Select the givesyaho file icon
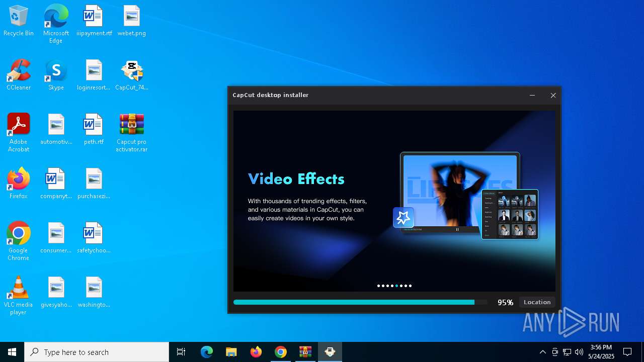 tap(56, 293)
